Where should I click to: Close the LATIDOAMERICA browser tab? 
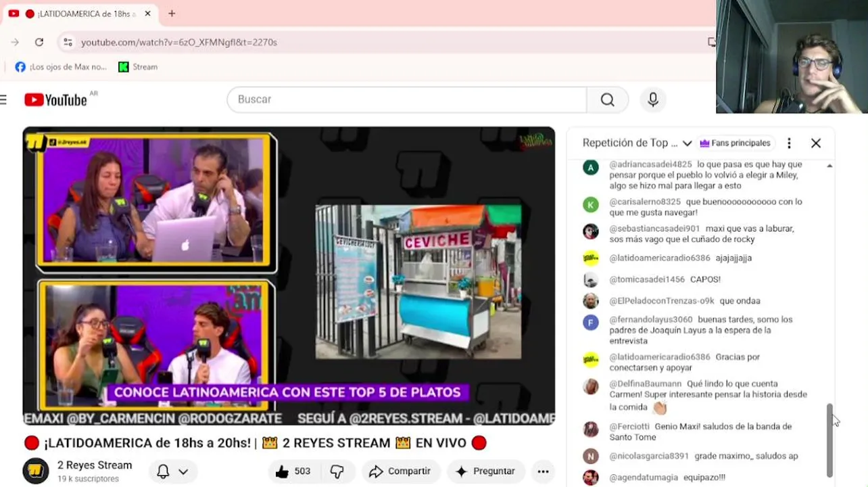(147, 14)
